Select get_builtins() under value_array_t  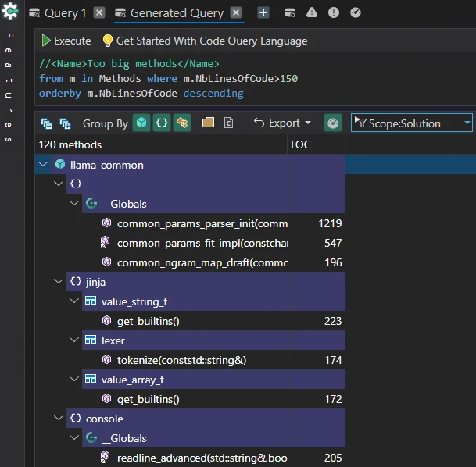(x=222, y=399)
